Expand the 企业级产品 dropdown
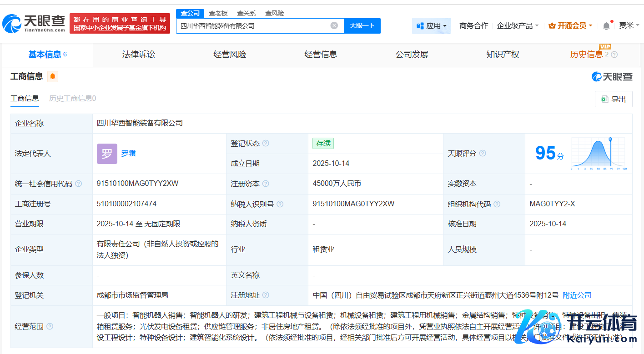Viewport: 644px width, 354px height. tap(518, 26)
